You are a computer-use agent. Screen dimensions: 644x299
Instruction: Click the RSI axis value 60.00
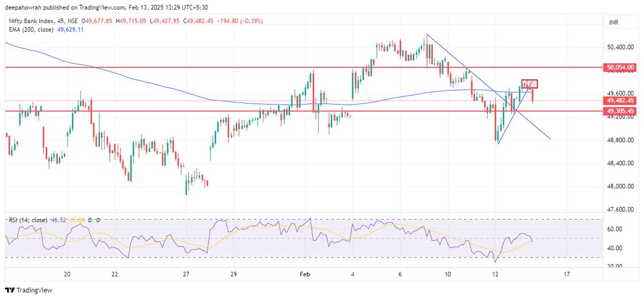click(x=614, y=229)
